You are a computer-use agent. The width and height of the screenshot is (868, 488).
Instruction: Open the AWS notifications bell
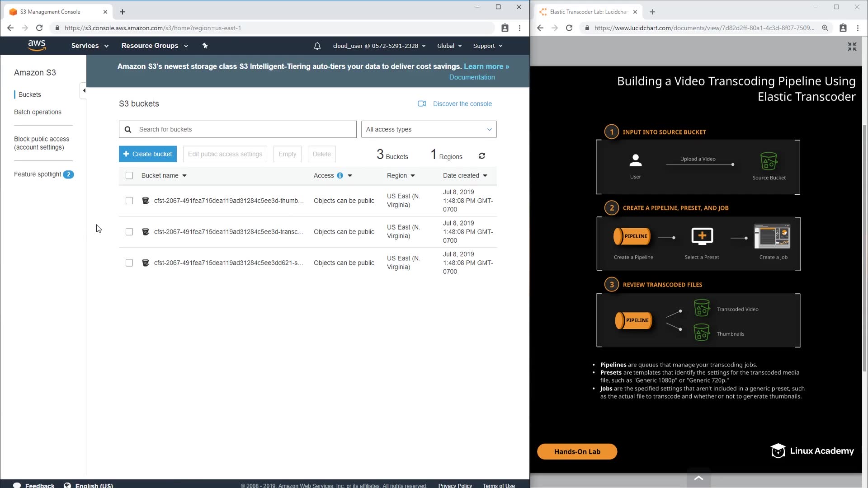pos(317,46)
